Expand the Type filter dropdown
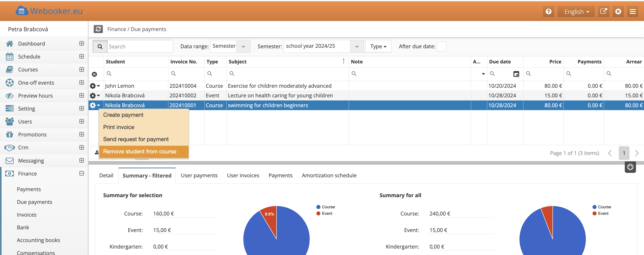Image resolution: width=644 pixels, height=255 pixels. pyautogui.click(x=378, y=46)
